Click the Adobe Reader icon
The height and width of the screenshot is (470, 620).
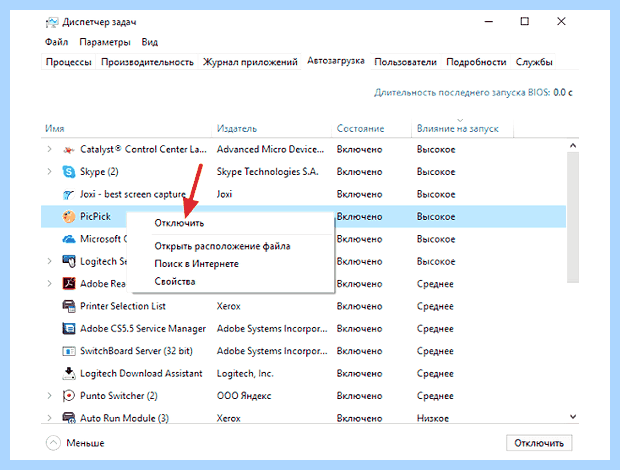click(69, 284)
